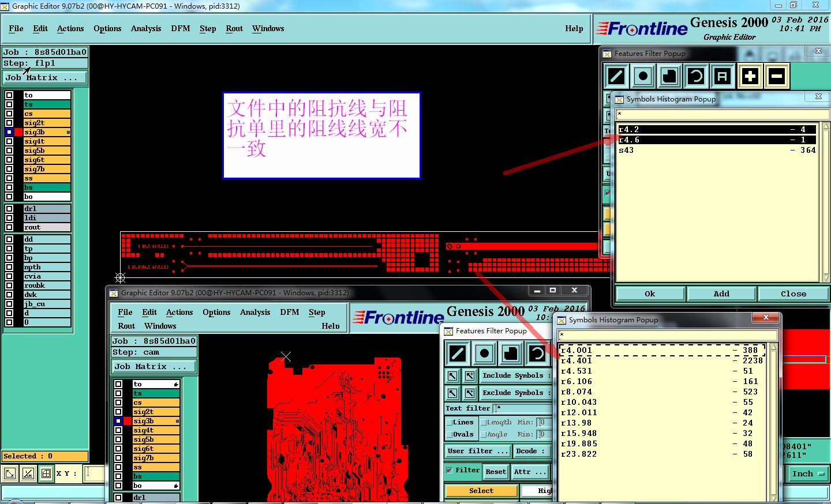The height and width of the screenshot is (504, 831).
Task: Open the Include Symbols selector
Action: click(516, 375)
